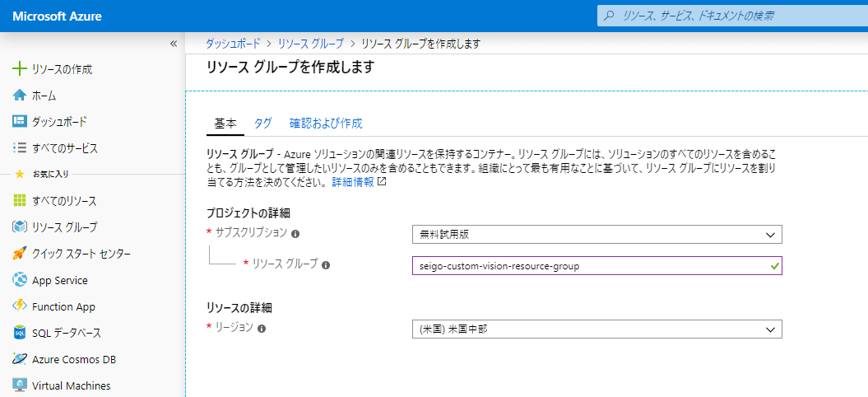This screenshot has width=868, height=397.
Task: Click the リソース グループを作成します page title
Action: tap(290, 67)
